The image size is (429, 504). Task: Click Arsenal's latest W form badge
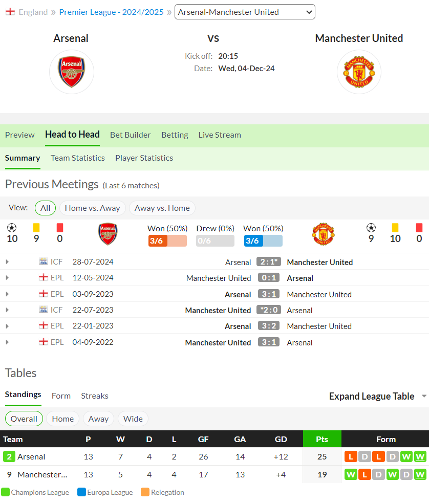coord(420,457)
